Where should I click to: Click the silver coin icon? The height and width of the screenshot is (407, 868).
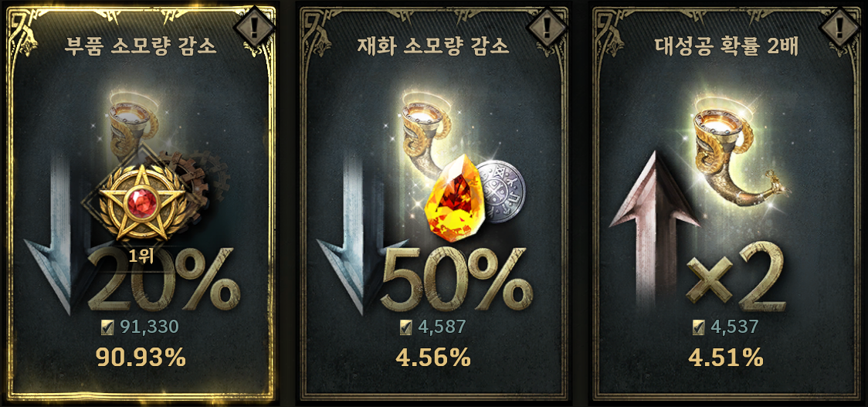[503, 192]
